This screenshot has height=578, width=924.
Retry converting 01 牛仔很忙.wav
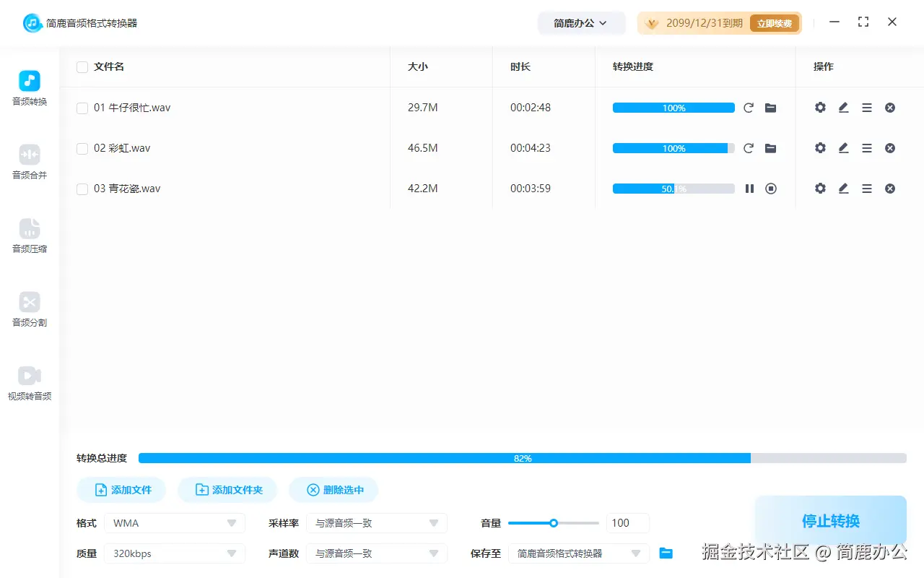click(749, 108)
